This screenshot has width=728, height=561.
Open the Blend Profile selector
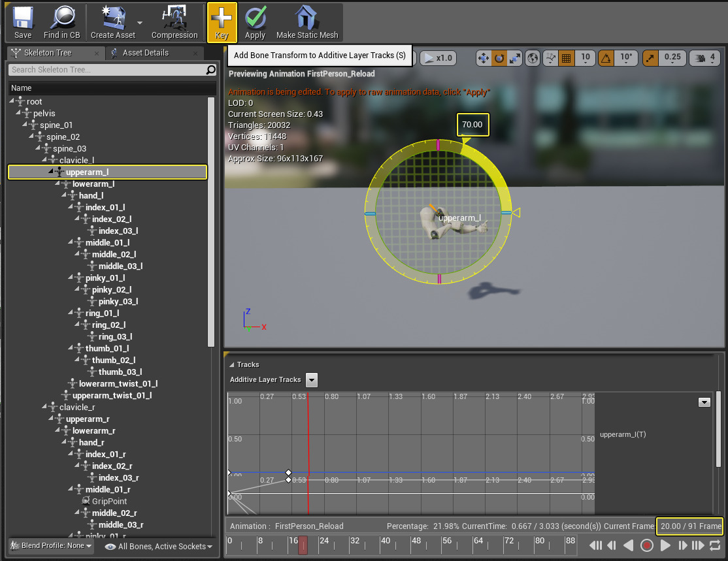click(52, 546)
